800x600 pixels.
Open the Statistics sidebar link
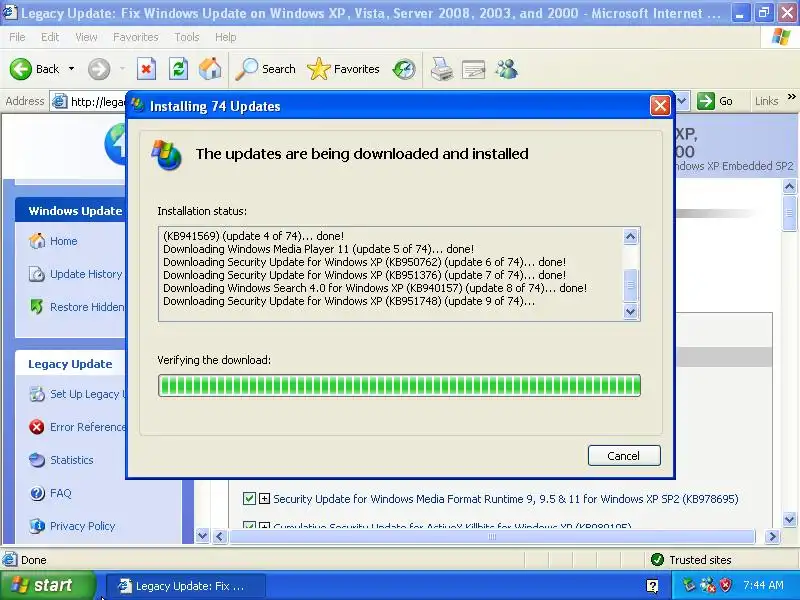click(71, 460)
